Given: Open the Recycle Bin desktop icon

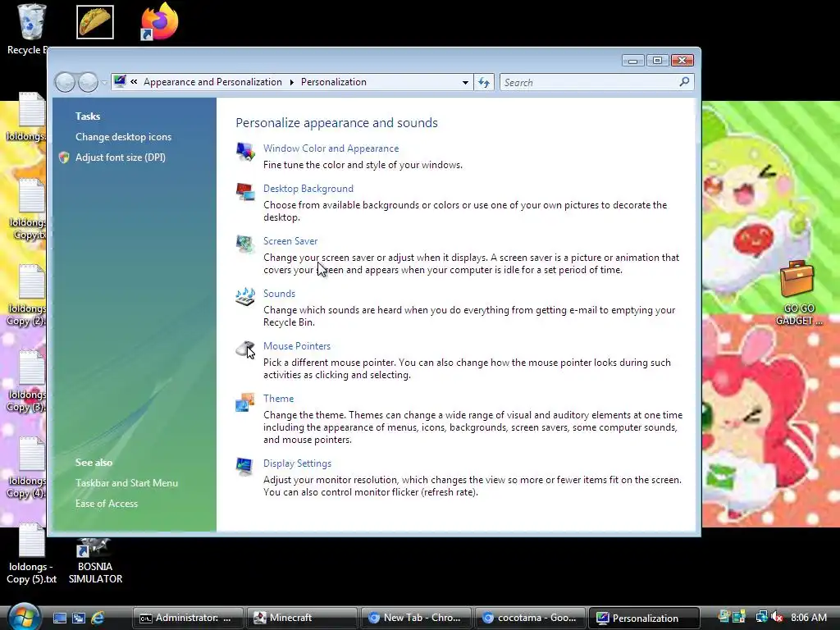Looking at the screenshot, I should click(x=32, y=22).
